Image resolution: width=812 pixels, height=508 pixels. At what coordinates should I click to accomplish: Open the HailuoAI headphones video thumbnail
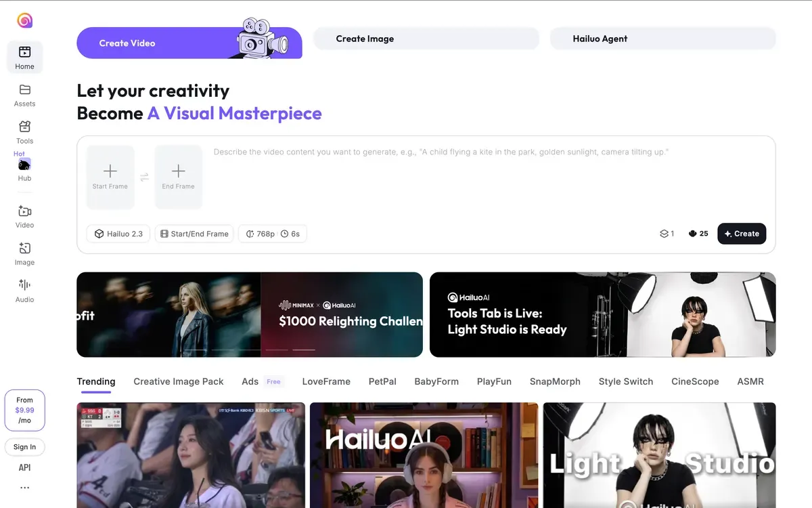tap(424, 455)
